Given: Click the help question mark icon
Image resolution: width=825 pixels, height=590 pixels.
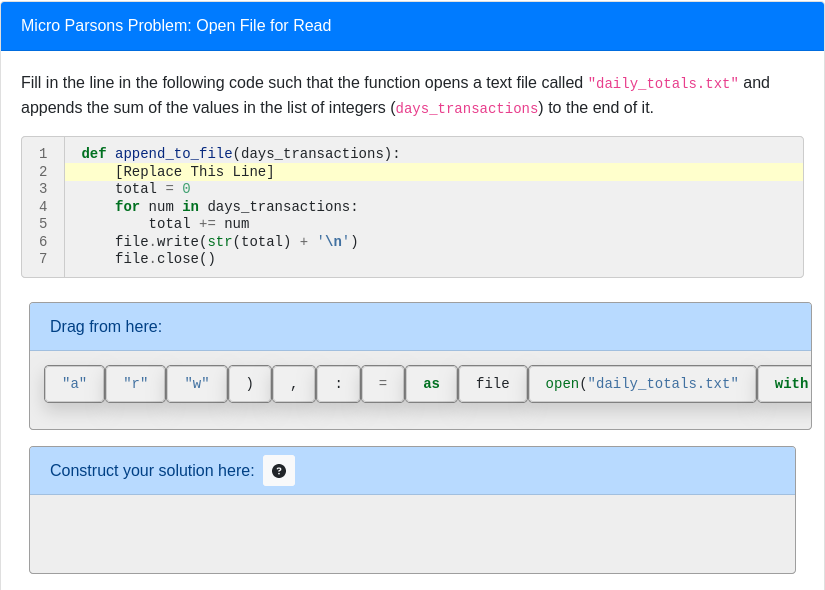Looking at the screenshot, I should point(279,471).
